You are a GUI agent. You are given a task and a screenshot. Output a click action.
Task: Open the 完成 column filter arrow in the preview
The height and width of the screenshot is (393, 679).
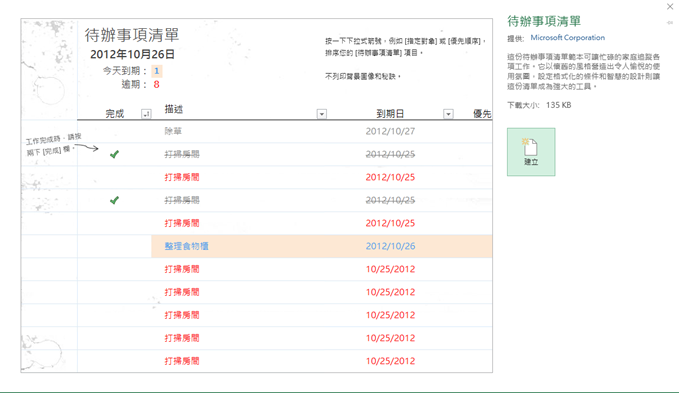point(146,114)
